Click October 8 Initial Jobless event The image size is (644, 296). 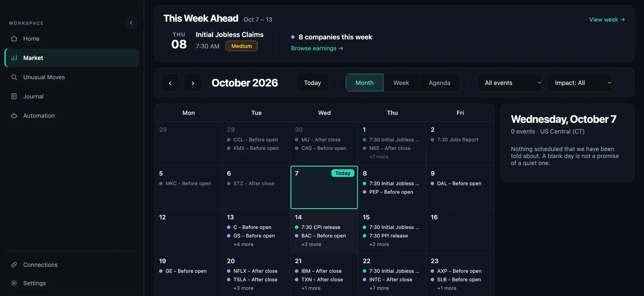391,183
